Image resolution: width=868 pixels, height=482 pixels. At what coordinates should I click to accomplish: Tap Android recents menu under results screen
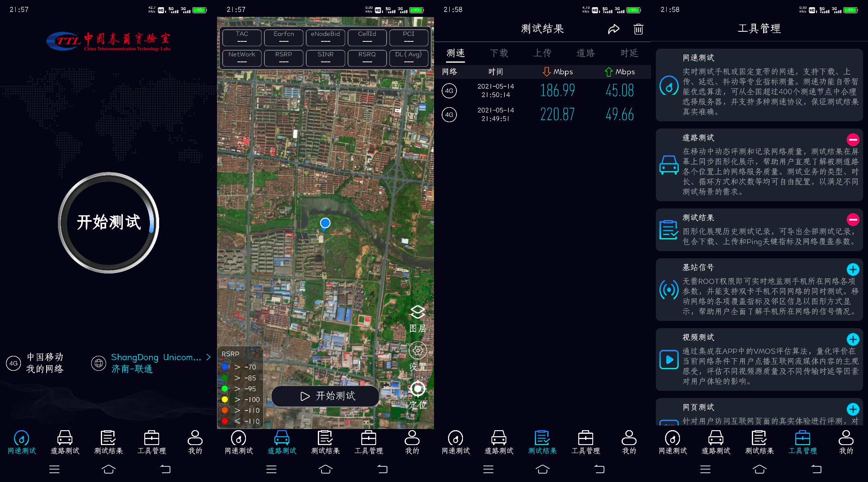488,469
